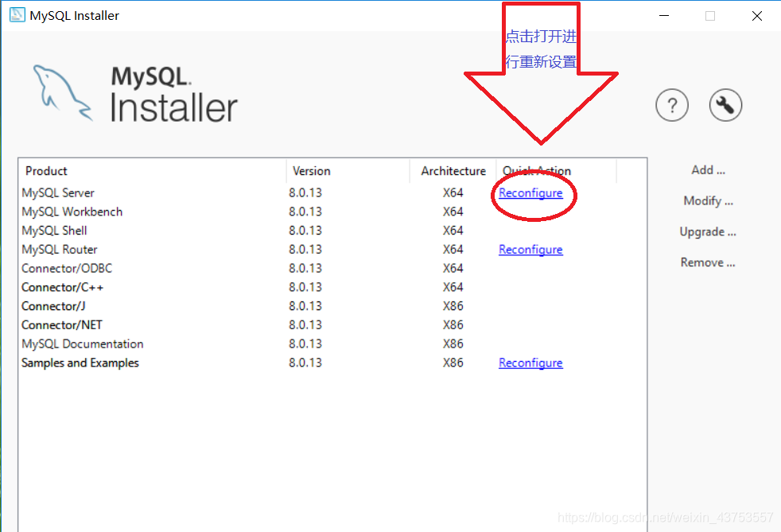Click the X86 cell of MySQL Documentation
This screenshot has width=781, height=532.
click(453, 344)
